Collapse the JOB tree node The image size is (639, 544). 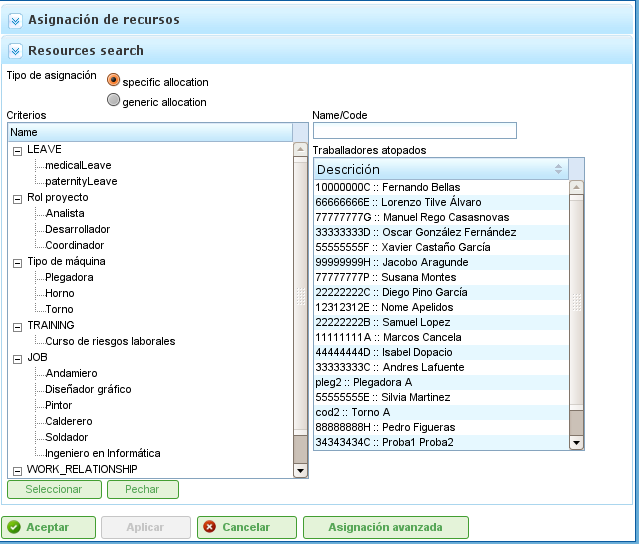coord(17,358)
